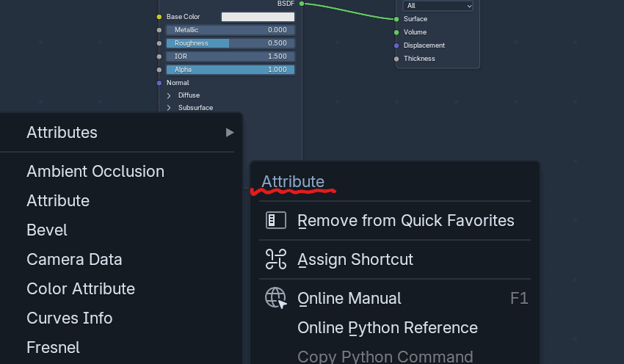Click the Metallic value slider
This screenshot has width=624, height=364.
click(231, 30)
